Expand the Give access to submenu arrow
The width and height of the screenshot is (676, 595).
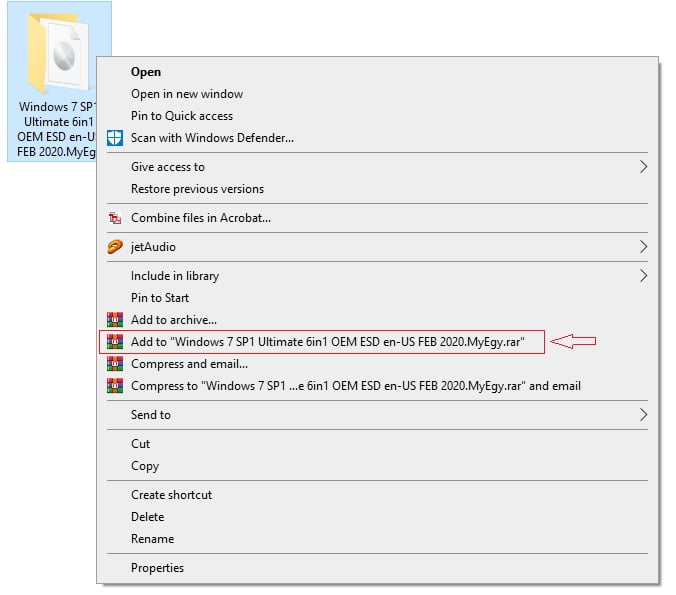pos(643,167)
